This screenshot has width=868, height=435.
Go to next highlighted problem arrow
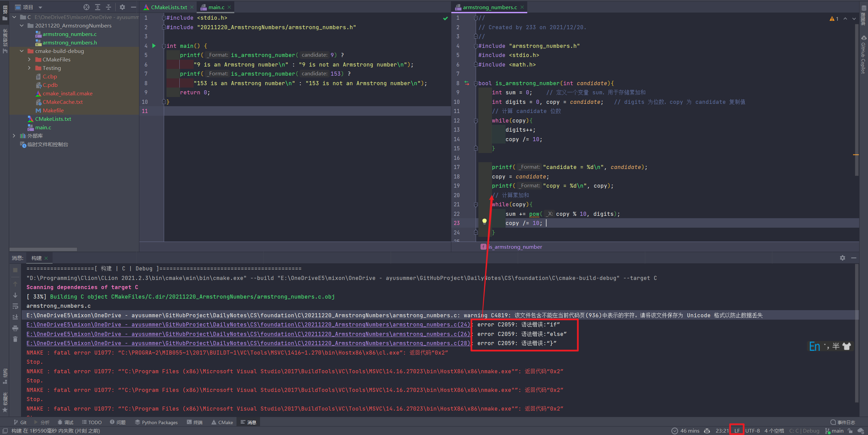(854, 19)
